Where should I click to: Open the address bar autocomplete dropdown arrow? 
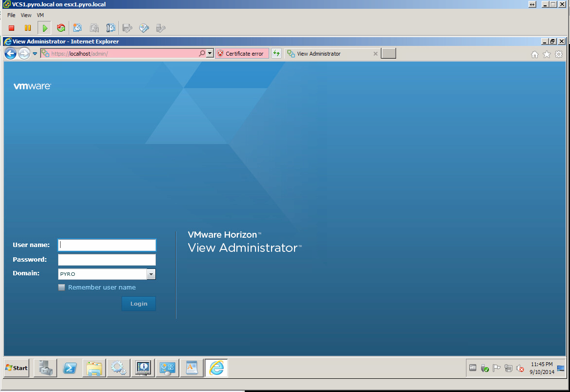210,54
